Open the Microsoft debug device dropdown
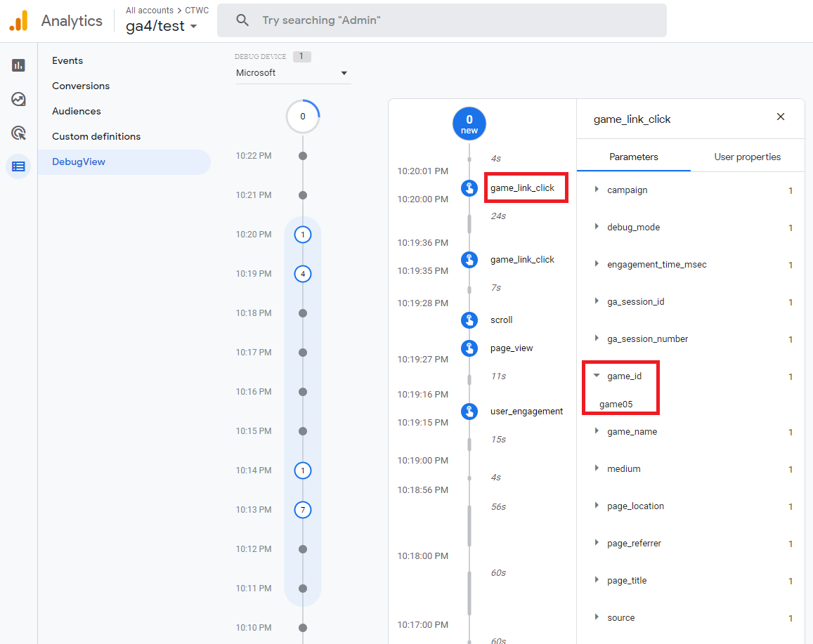This screenshot has height=644, width=813. [x=292, y=72]
